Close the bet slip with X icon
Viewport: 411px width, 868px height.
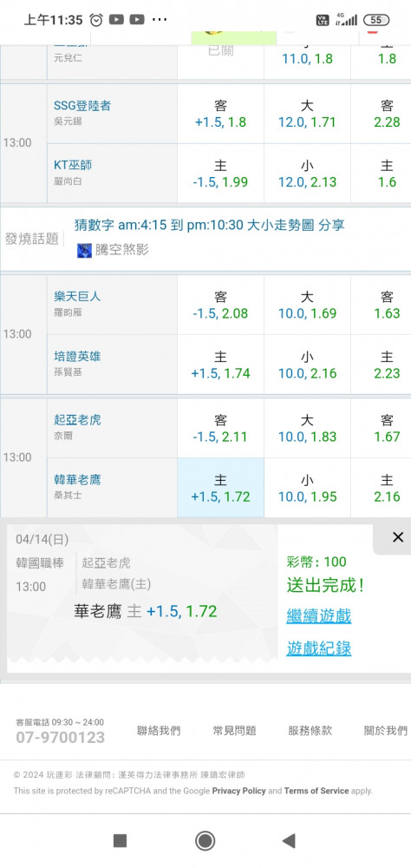(x=398, y=537)
